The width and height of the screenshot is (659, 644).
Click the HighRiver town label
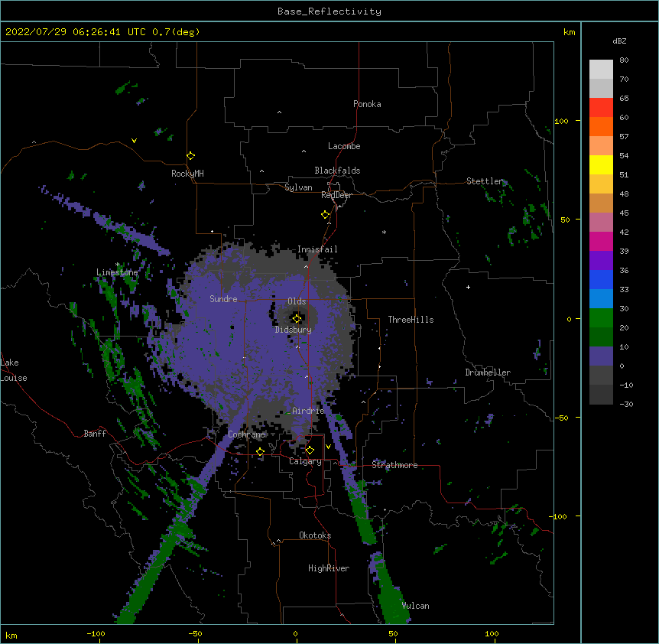click(329, 568)
